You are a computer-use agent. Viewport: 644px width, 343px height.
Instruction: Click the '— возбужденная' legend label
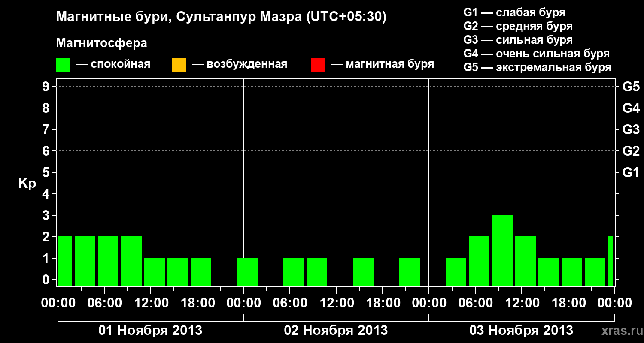[x=240, y=64]
